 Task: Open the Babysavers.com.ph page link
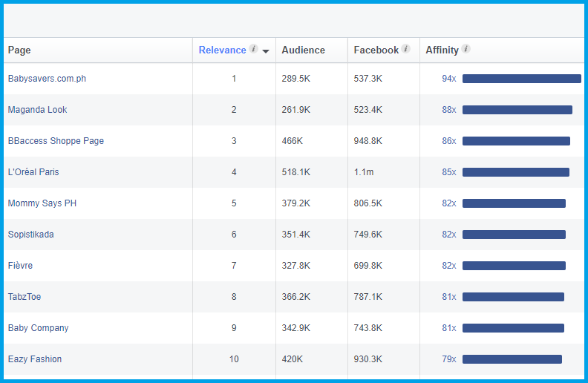[x=47, y=79]
